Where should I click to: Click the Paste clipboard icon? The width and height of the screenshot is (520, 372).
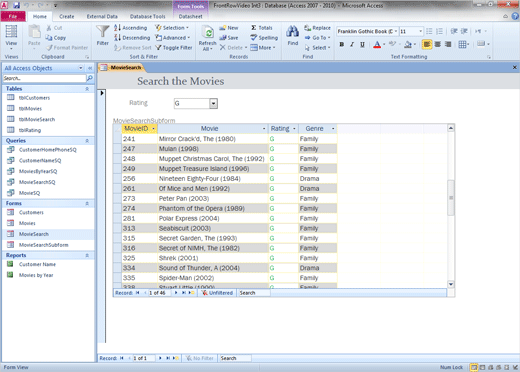[34, 32]
